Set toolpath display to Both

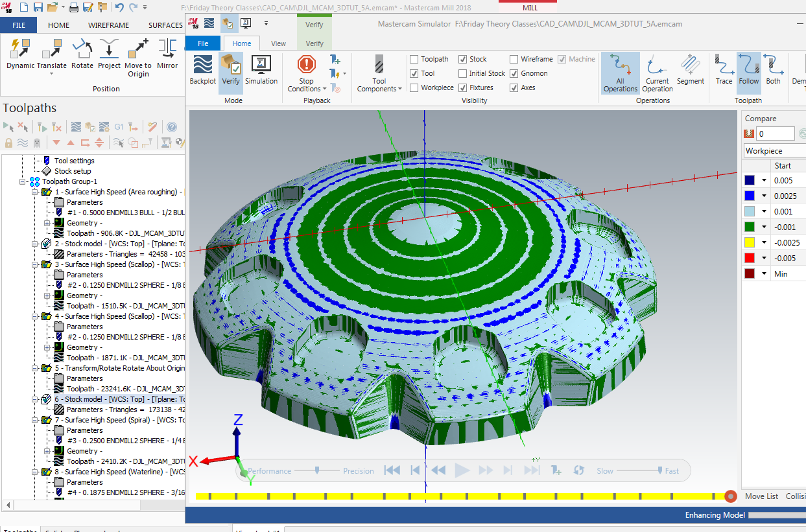point(773,70)
